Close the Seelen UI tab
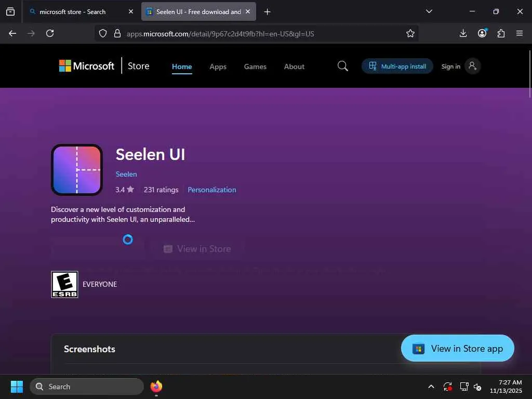 248,11
